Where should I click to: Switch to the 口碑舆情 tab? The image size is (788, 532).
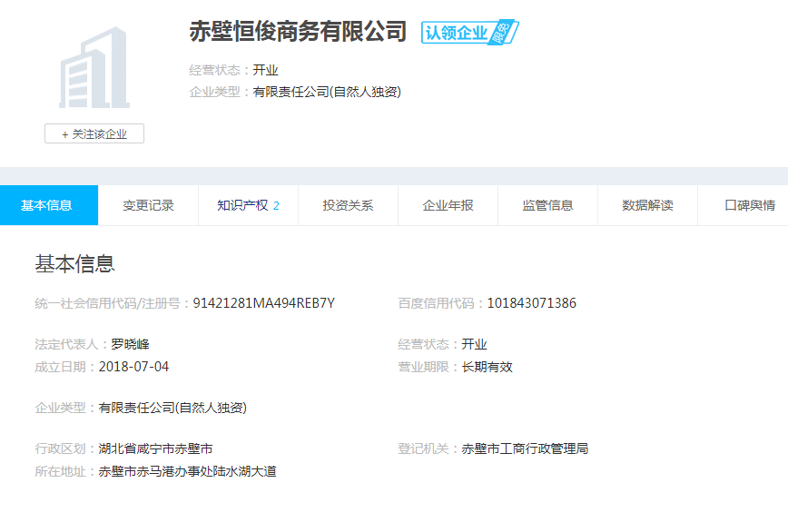749,205
